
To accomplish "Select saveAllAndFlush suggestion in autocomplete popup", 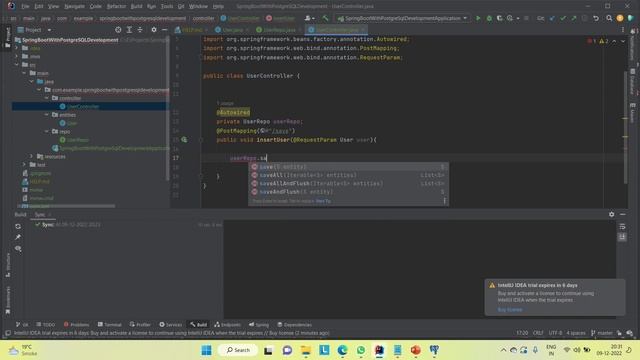I will pyautogui.click(x=348, y=183).
